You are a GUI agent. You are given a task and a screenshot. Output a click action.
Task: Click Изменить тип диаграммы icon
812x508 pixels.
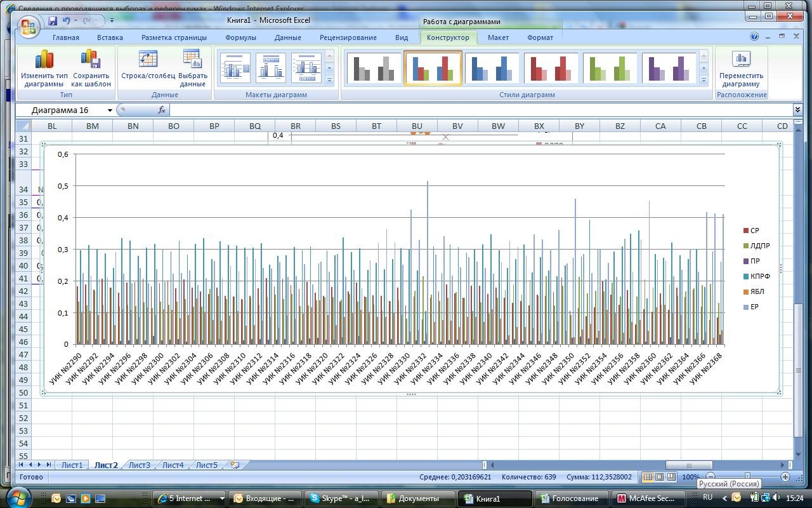click(x=44, y=69)
